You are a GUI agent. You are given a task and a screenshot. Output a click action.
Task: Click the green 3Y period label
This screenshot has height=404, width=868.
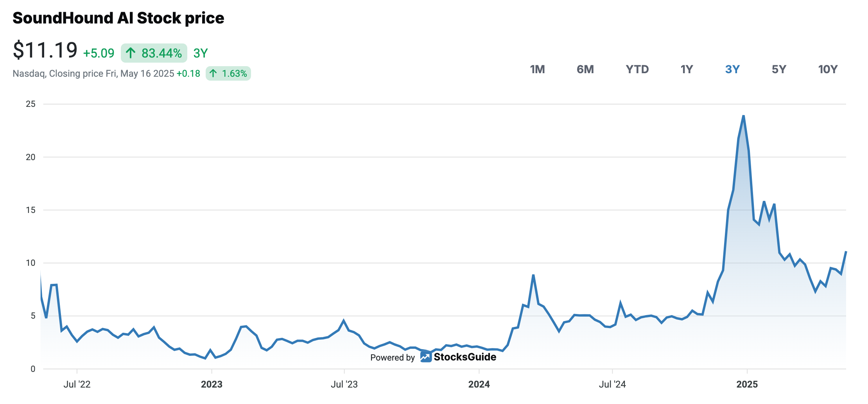coord(201,53)
